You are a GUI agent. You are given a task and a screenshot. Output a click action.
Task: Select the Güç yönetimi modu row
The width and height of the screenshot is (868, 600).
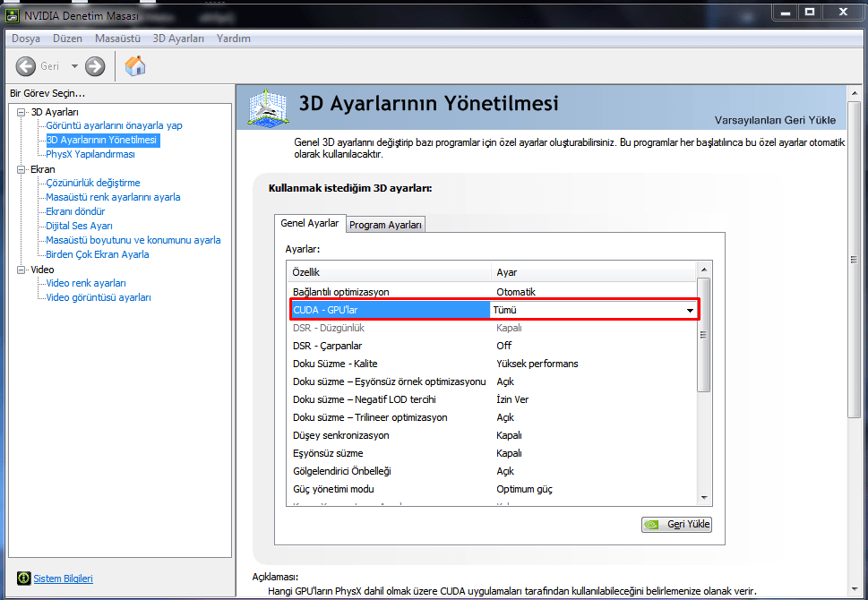(x=492, y=489)
